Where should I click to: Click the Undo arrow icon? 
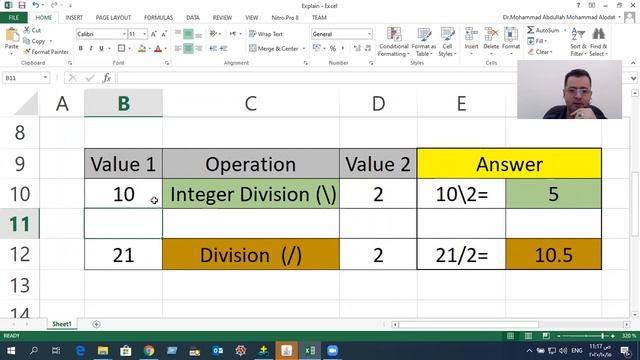click(36, 5)
